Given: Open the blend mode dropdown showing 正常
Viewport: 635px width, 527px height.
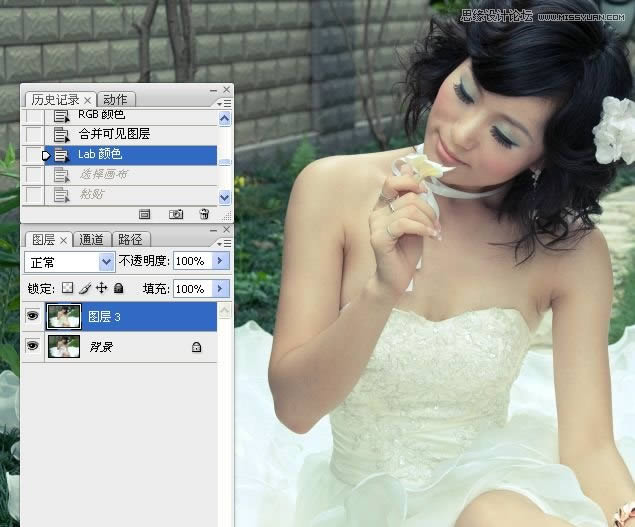Looking at the screenshot, I should pyautogui.click(x=69, y=262).
